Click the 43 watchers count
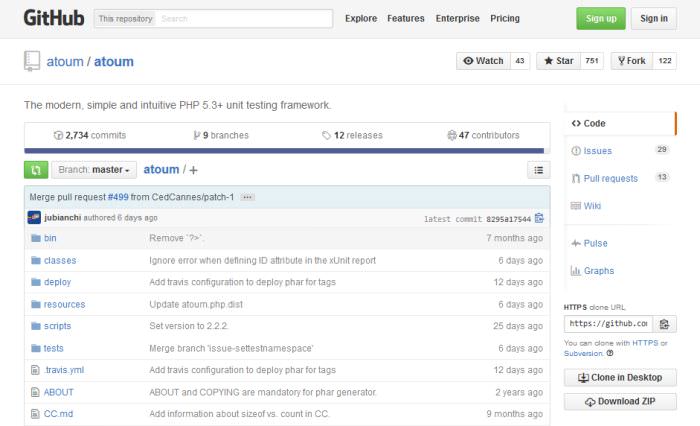 point(520,61)
